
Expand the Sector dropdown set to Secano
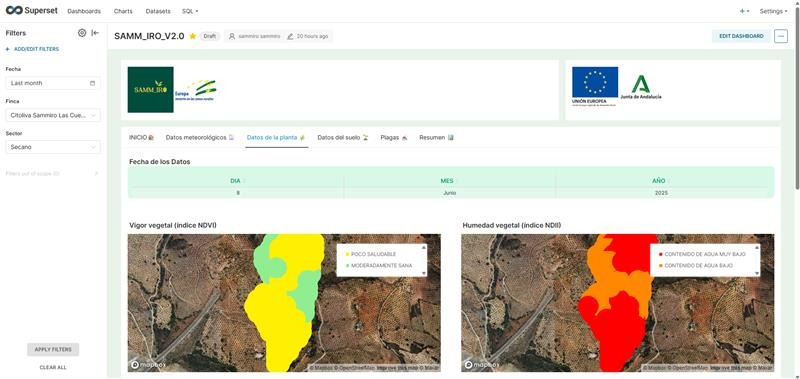click(x=53, y=147)
